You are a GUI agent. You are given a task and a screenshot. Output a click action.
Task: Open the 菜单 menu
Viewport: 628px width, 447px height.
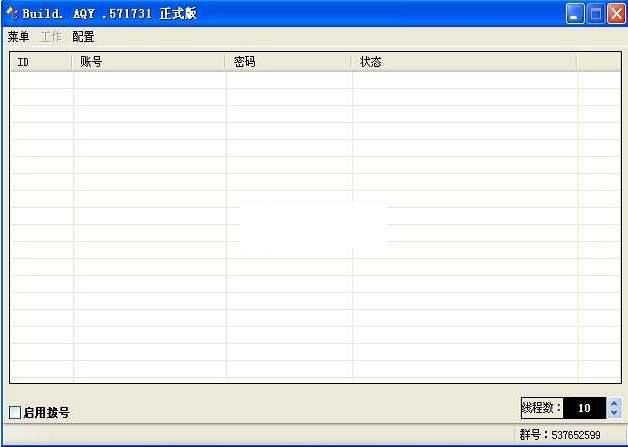(18, 37)
